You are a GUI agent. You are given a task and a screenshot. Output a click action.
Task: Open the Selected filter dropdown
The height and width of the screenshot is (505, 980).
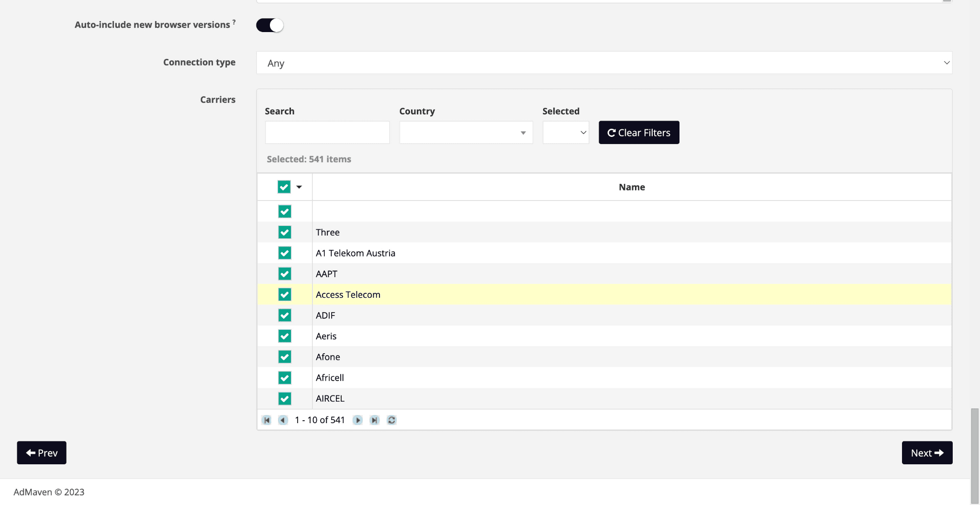click(566, 133)
